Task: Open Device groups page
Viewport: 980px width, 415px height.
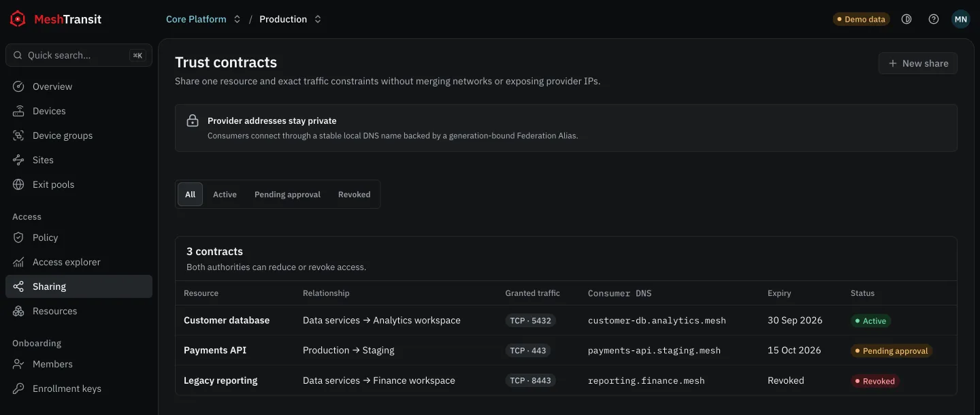Action: point(79,135)
